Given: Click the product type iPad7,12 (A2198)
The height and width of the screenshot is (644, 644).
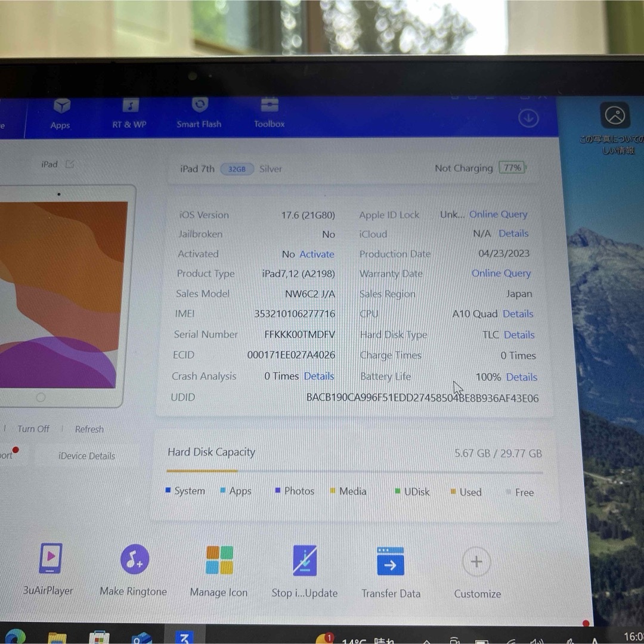Looking at the screenshot, I should (x=299, y=274).
